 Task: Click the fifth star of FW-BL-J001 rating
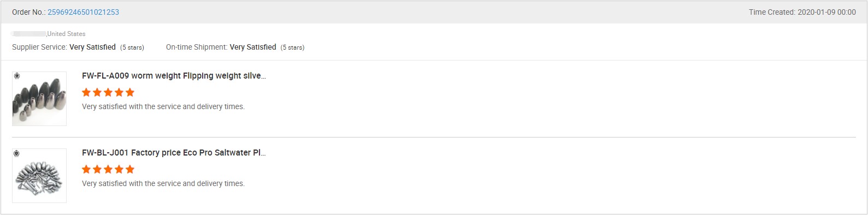pyautogui.click(x=130, y=169)
